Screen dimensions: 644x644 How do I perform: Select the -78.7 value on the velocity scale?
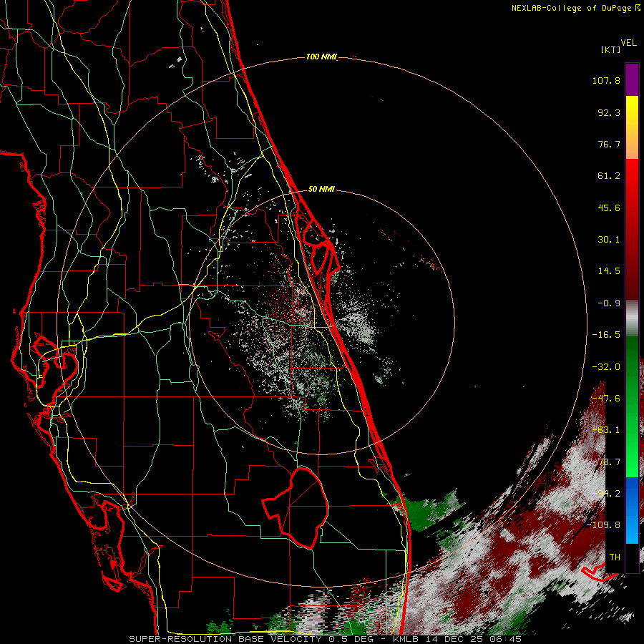606,462
